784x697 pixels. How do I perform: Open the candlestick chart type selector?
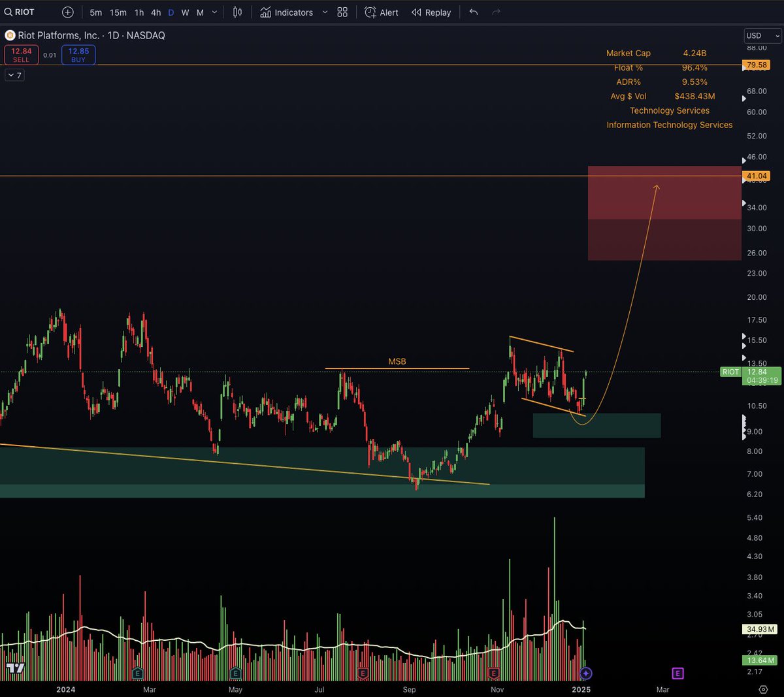pos(237,12)
